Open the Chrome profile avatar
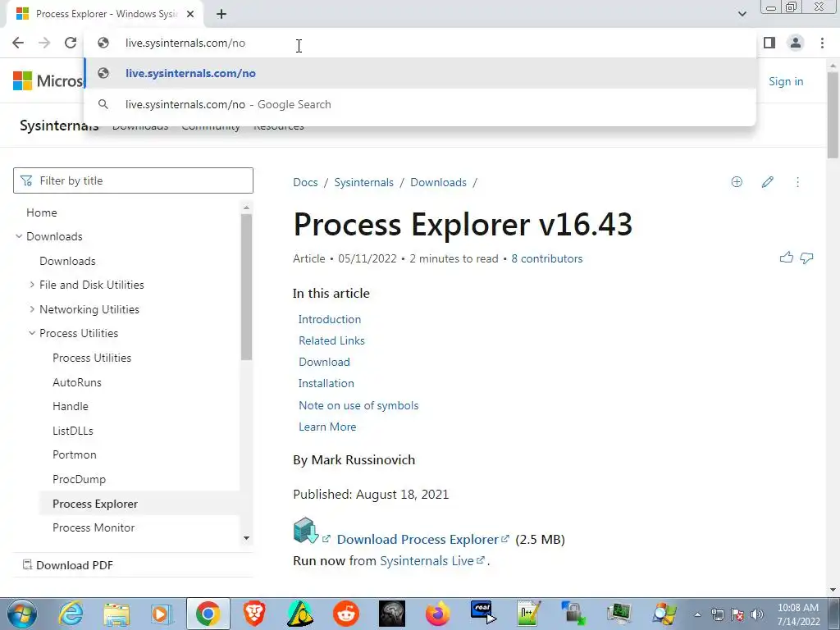The image size is (840, 630). [796, 43]
